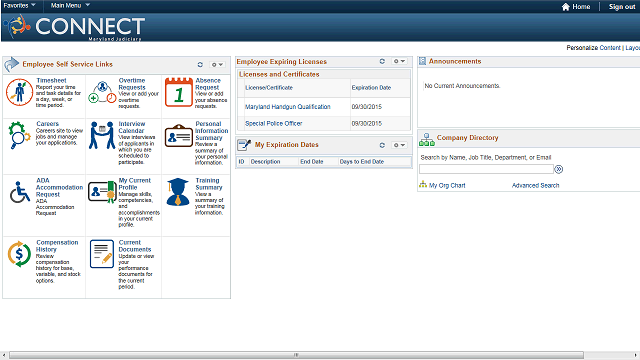
Task: Click the Home house icon
Action: click(x=565, y=7)
